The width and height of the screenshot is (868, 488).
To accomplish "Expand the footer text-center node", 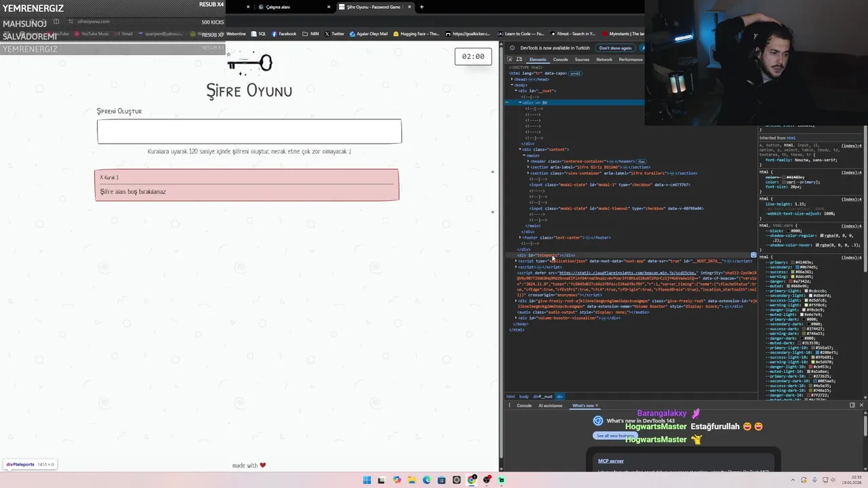I will [520, 238].
